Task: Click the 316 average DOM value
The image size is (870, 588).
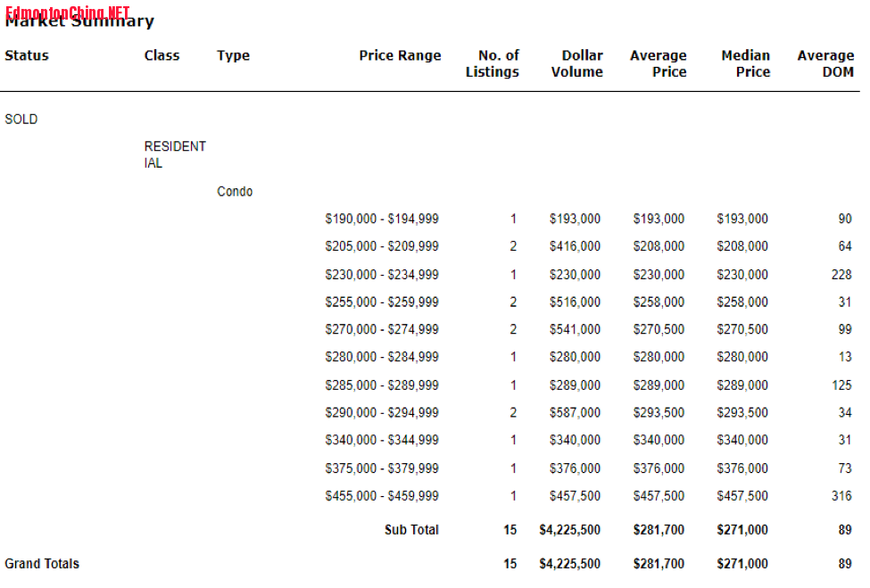Action: (x=841, y=496)
